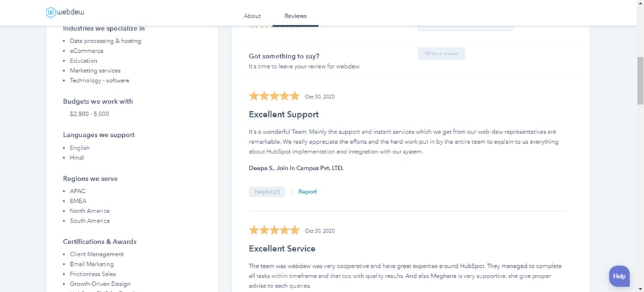Open the Help chat widget
Screen dimensions: 644x292
tap(619, 276)
